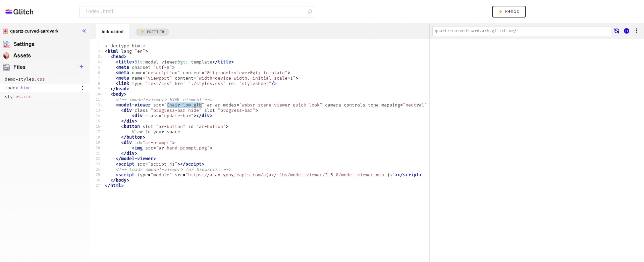Click the closing </html> tag
644x262 pixels.
pyautogui.click(x=114, y=186)
